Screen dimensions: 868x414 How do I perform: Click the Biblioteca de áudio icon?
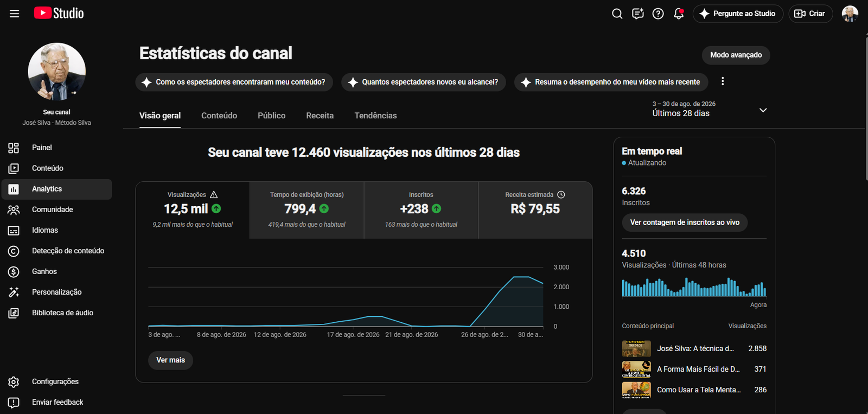click(14, 313)
